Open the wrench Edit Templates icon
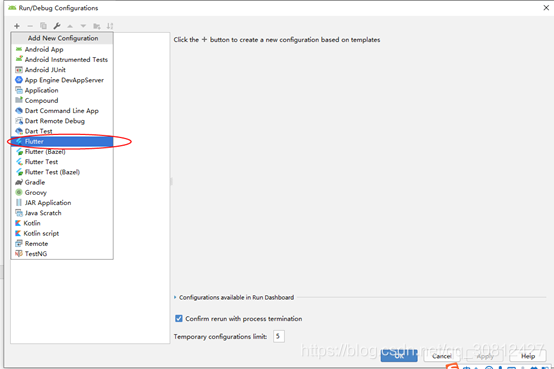The width and height of the screenshot is (554, 369). 57,26
